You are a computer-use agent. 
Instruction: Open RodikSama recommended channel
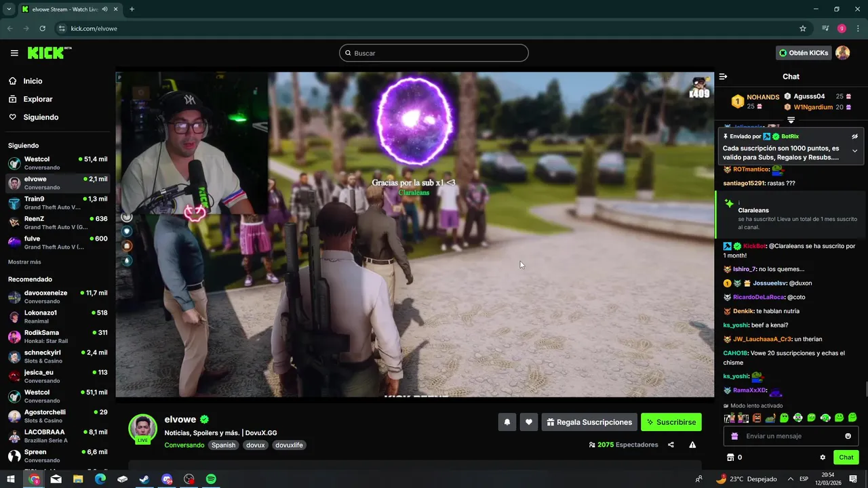58,337
